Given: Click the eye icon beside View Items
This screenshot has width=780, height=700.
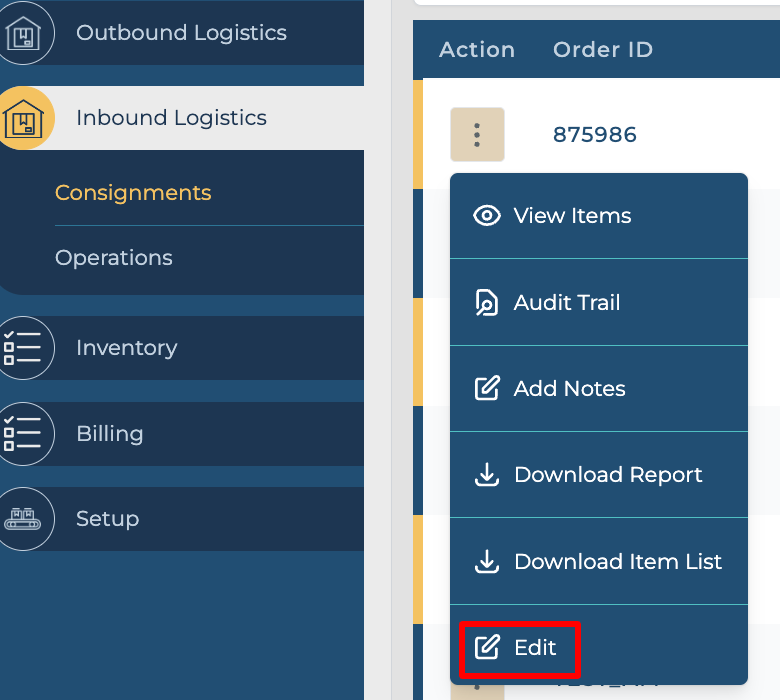Looking at the screenshot, I should [x=487, y=216].
